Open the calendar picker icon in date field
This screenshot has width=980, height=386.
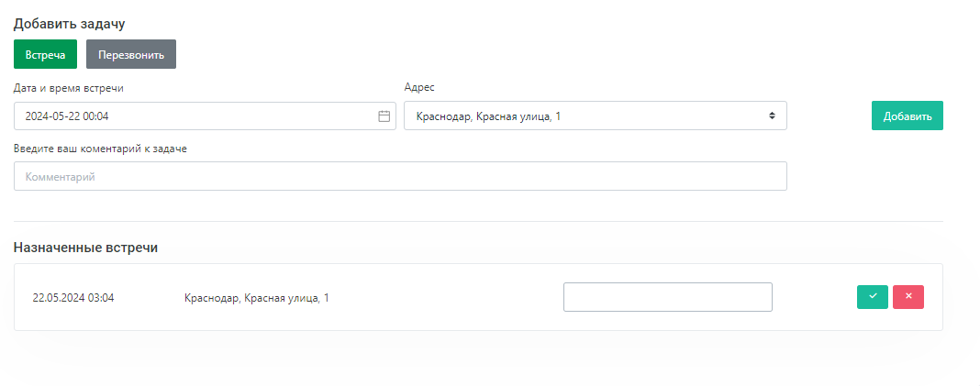[x=384, y=116]
